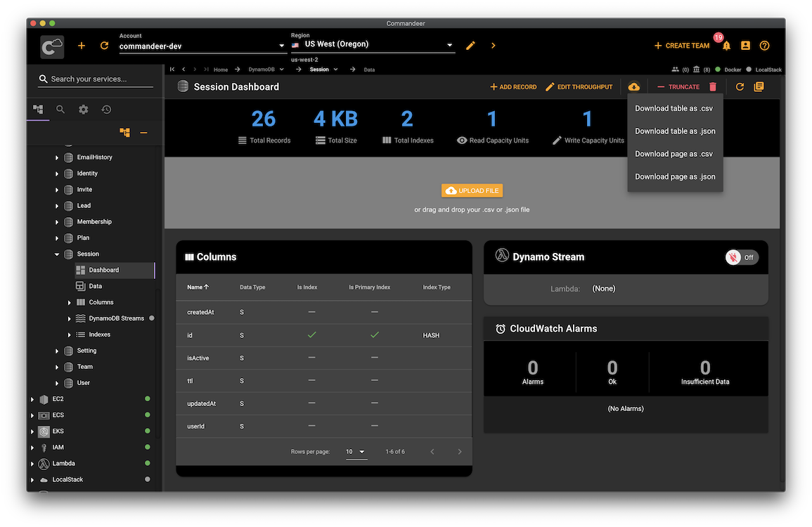Open the help question mark icon
Image resolution: width=812 pixels, height=527 pixels.
[x=764, y=46]
